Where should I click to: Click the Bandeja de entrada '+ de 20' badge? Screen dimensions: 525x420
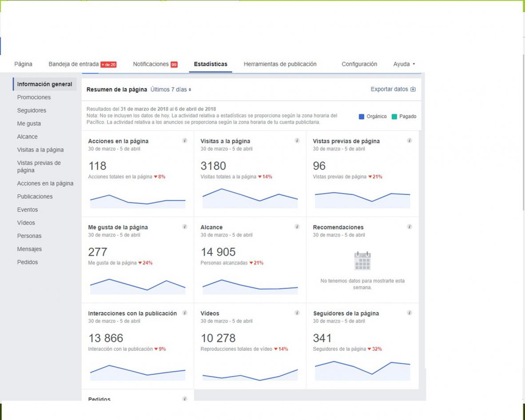point(108,64)
